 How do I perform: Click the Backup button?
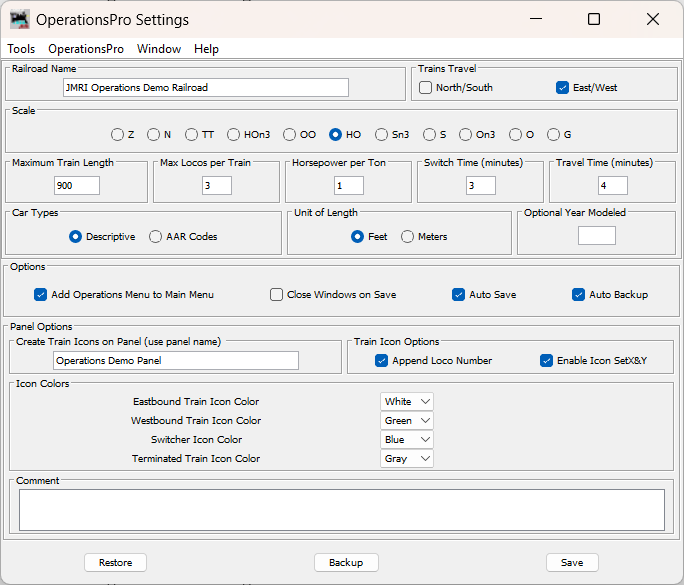click(x=346, y=563)
